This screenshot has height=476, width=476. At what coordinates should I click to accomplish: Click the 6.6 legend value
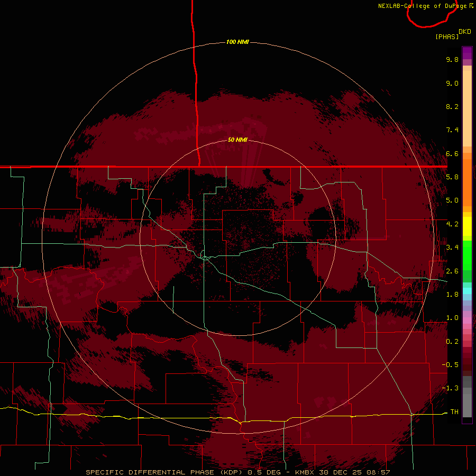pyautogui.click(x=452, y=153)
